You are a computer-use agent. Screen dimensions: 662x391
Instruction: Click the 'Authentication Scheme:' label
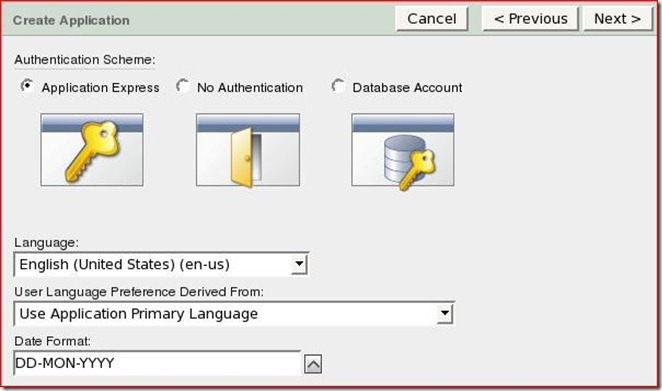[85, 60]
